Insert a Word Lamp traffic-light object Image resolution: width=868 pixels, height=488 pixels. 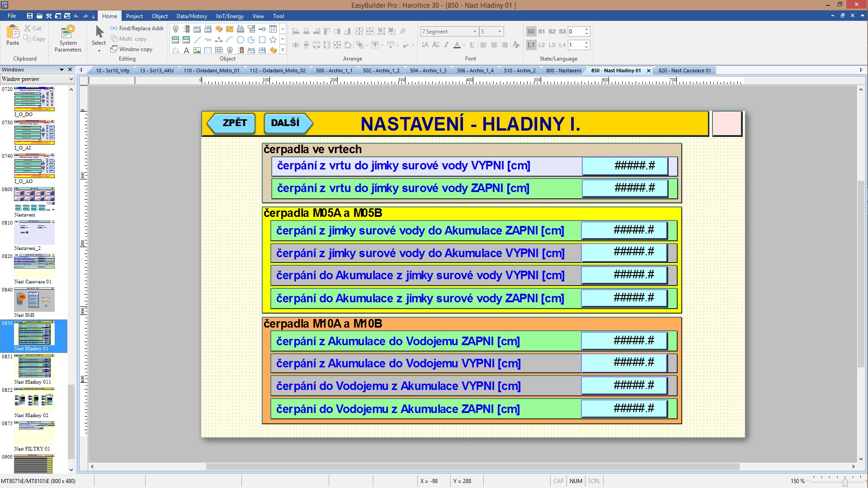186,29
